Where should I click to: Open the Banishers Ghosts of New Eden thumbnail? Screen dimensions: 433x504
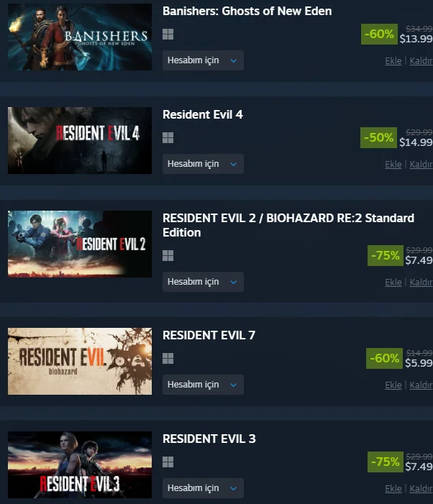pyautogui.click(x=80, y=37)
